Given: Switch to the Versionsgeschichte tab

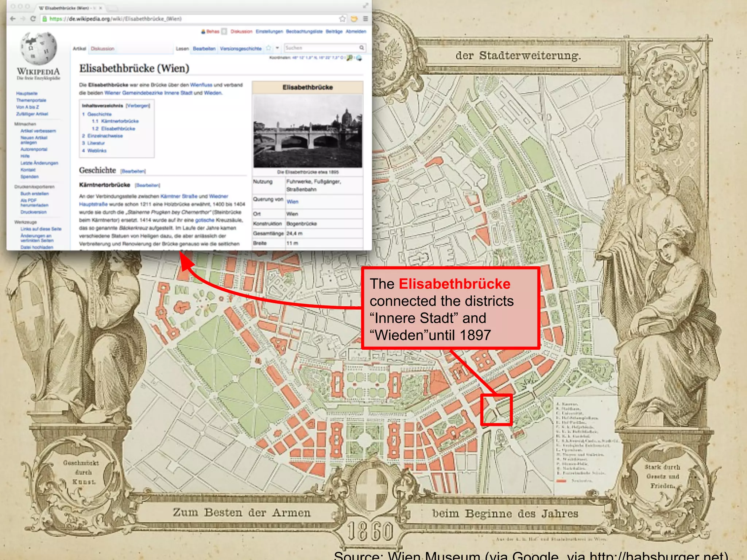Looking at the screenshot, I should pos(241,48).
